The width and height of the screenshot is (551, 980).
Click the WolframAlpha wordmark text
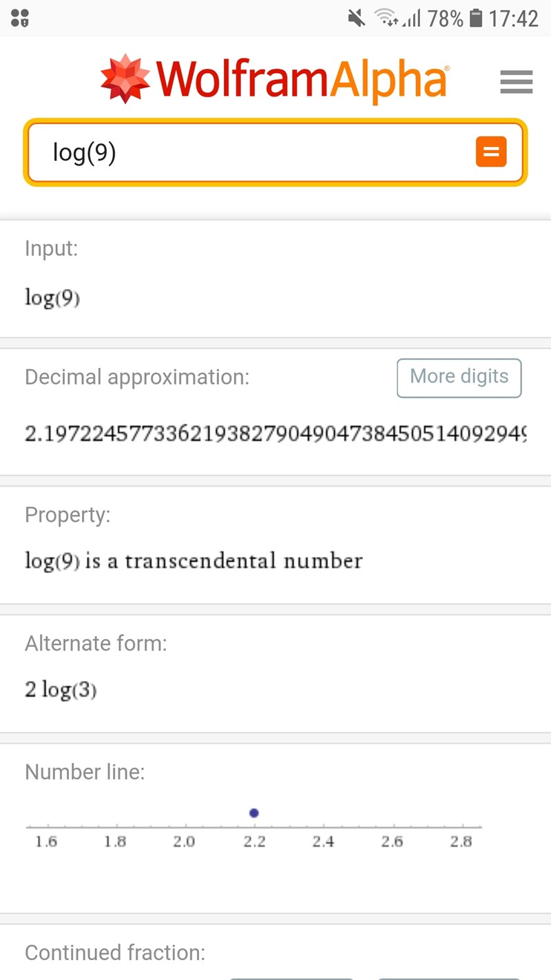click(x=302, y=80)
